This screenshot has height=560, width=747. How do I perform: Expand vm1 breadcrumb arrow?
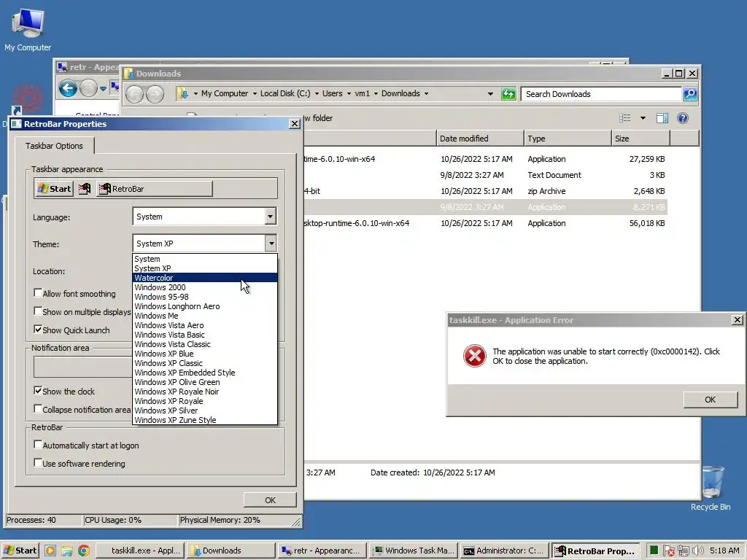pyautogui.click(x=376, y=94)
